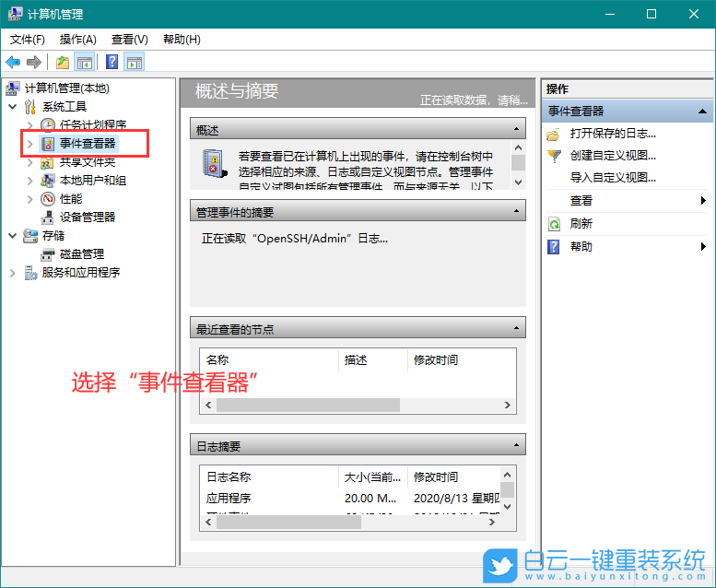This screenshot has width=716, height=588.
Task: Click the 系统工具 tools icon
Action: [x=30, y=107]
